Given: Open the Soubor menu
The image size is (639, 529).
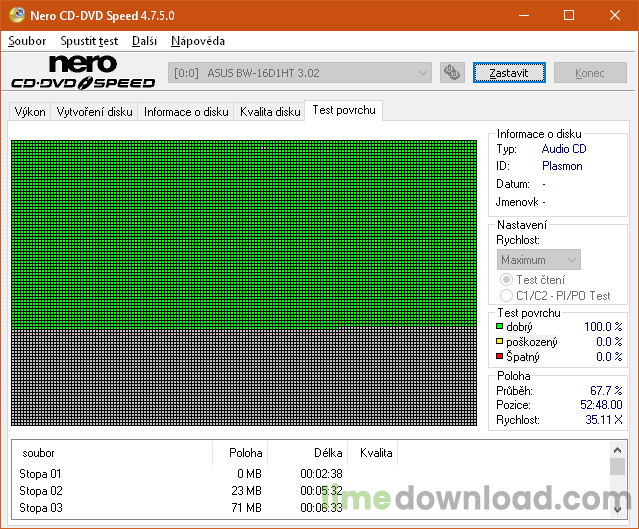Looking at the screenshot, I should (x=27, y=41).
